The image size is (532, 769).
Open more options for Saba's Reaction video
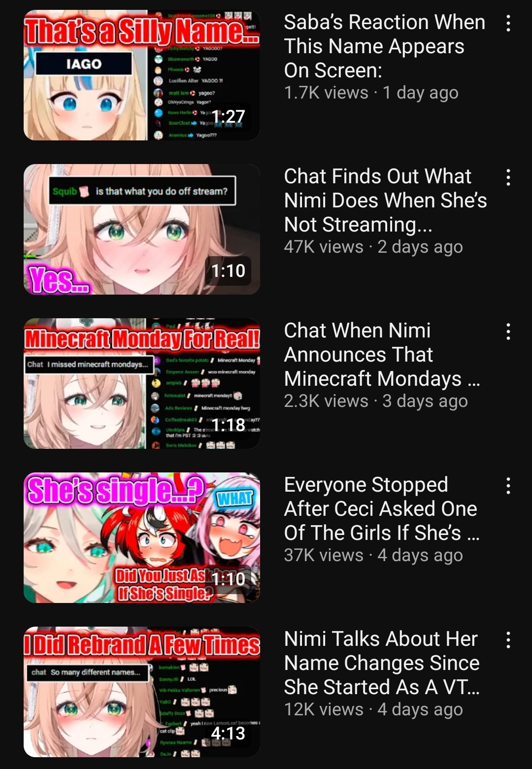[508, 23]
